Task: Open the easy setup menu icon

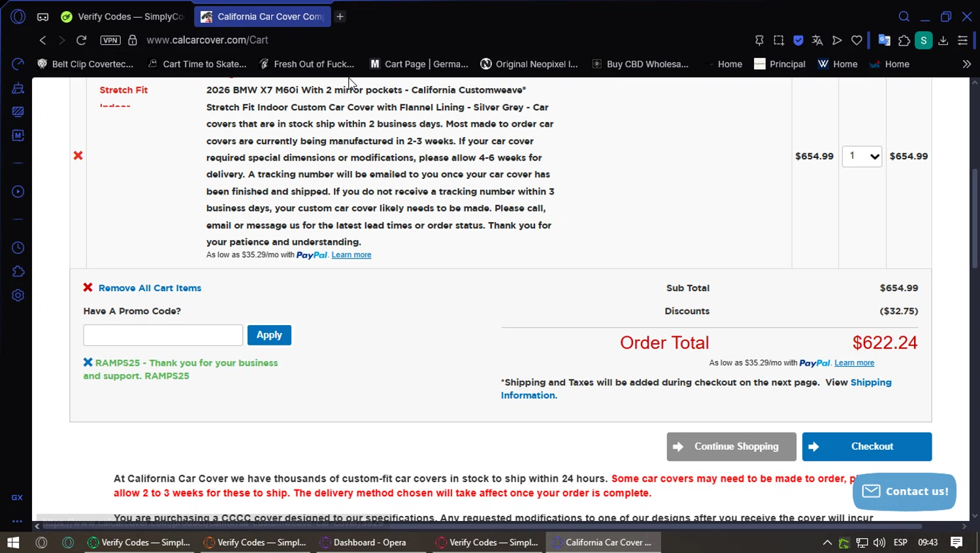Action: pos(963,40)
